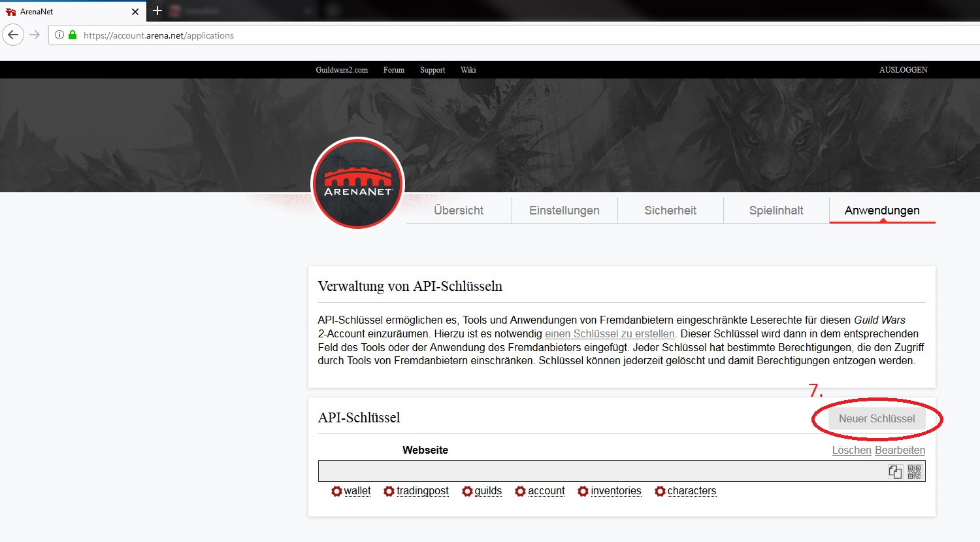980x542 pixels.
Task: Click the 'Verwaltung von API-Schlüsseln' heading
Action: (x=410, y=286)
